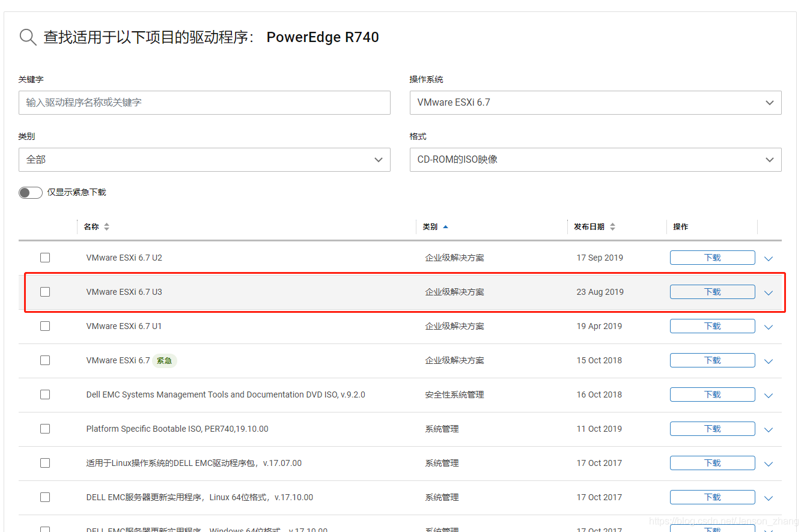804x532 pixels.
Task: Click Dell EMC Systems Management Tools and Documentation name
Action: (x=226, y=394)
